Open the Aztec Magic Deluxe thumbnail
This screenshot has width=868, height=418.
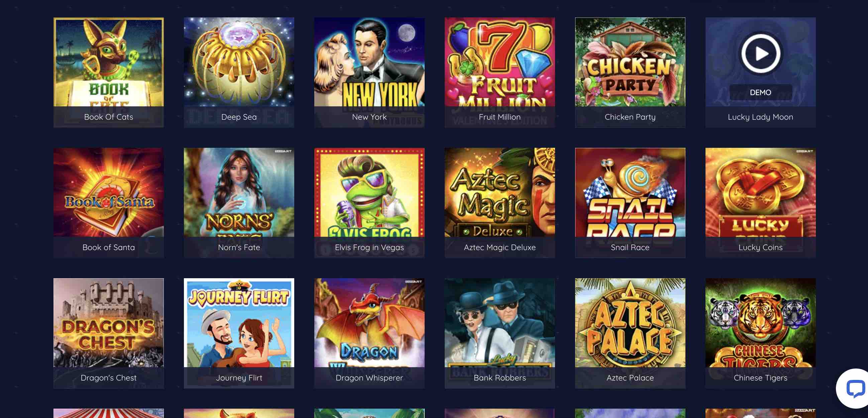[500, 203]
